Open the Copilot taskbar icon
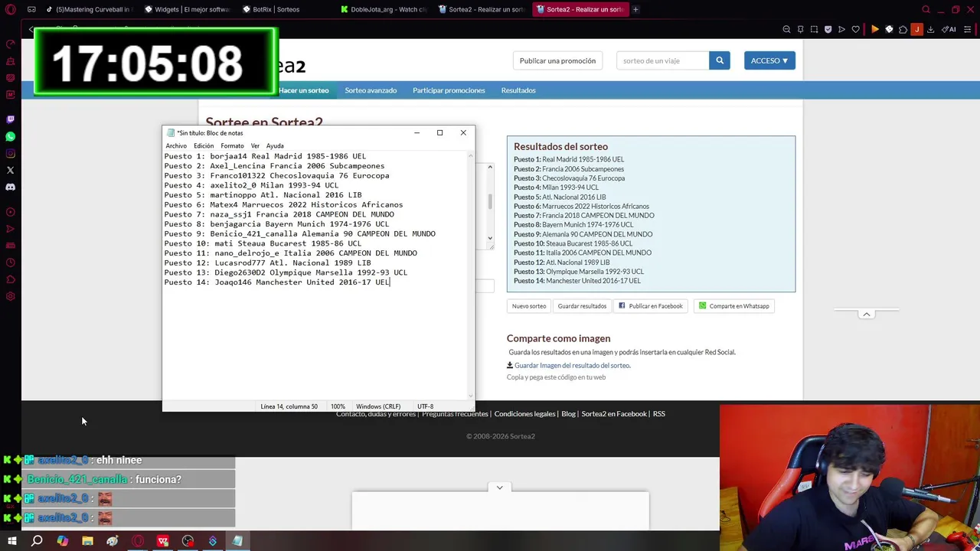 (x=62, y=541)
